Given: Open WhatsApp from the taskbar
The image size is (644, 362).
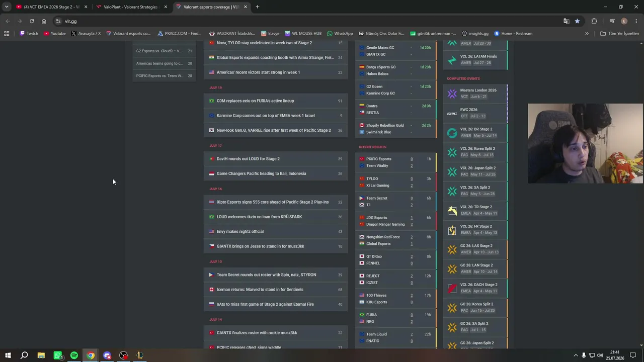Looking at the screenshot, I should (58, 355).
